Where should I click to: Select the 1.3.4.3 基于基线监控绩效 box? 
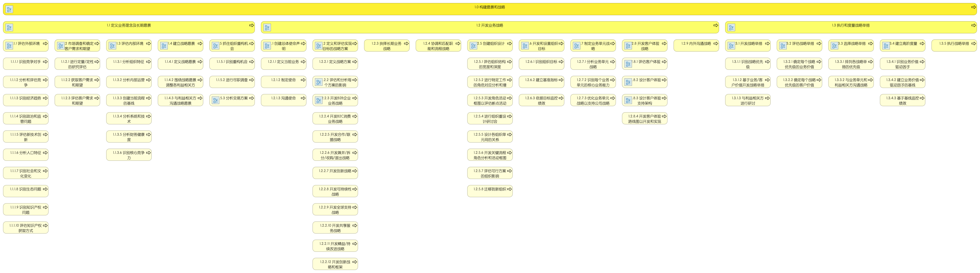click(902, 100)
